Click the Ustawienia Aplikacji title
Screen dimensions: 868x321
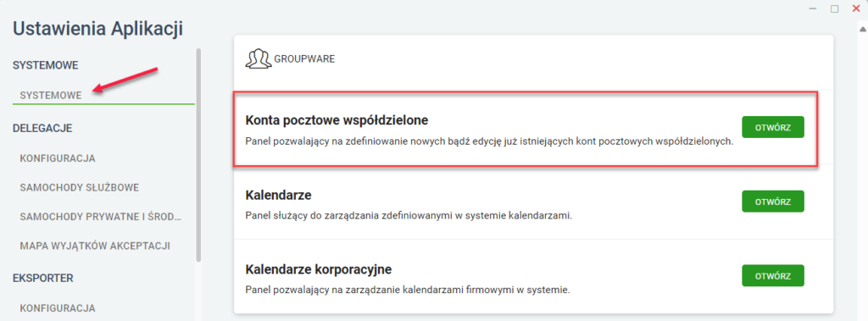click(x=98, y=29)
